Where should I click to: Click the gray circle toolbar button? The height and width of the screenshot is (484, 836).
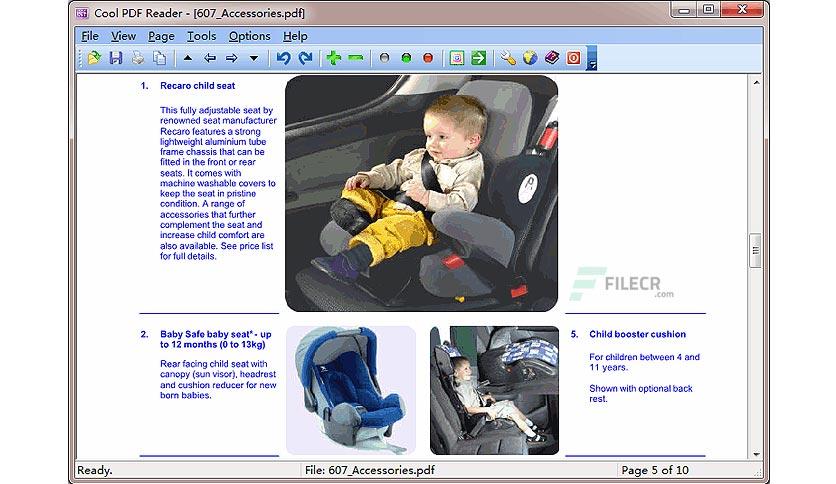[x=384, y=58]
